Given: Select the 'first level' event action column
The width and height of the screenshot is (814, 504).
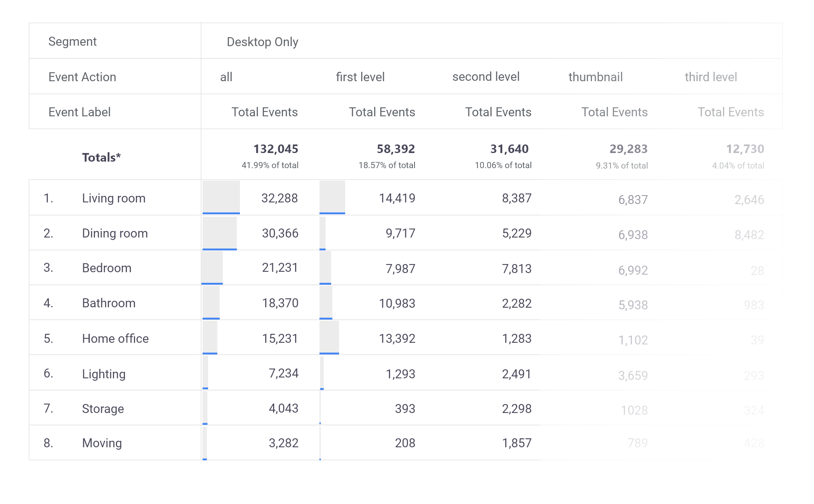Looking at the screenshot, I should point(360,77).
